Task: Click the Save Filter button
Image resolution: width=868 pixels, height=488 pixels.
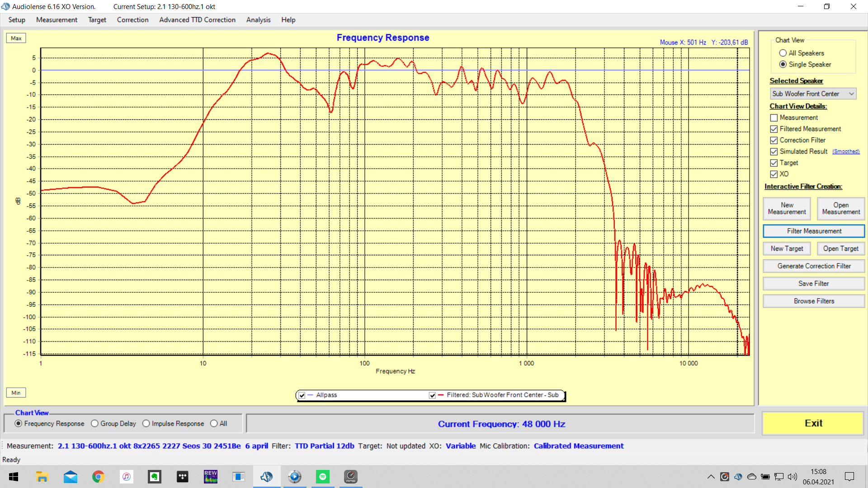Action: [814, 284]
